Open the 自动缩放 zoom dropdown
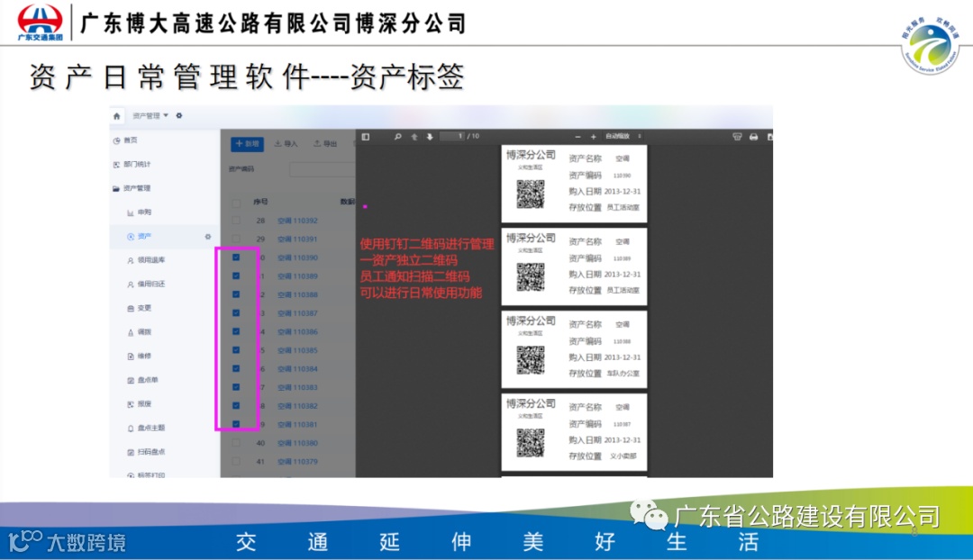Image resolution: width=973 pixels, height=560 pixels. [x=623, y=137]
